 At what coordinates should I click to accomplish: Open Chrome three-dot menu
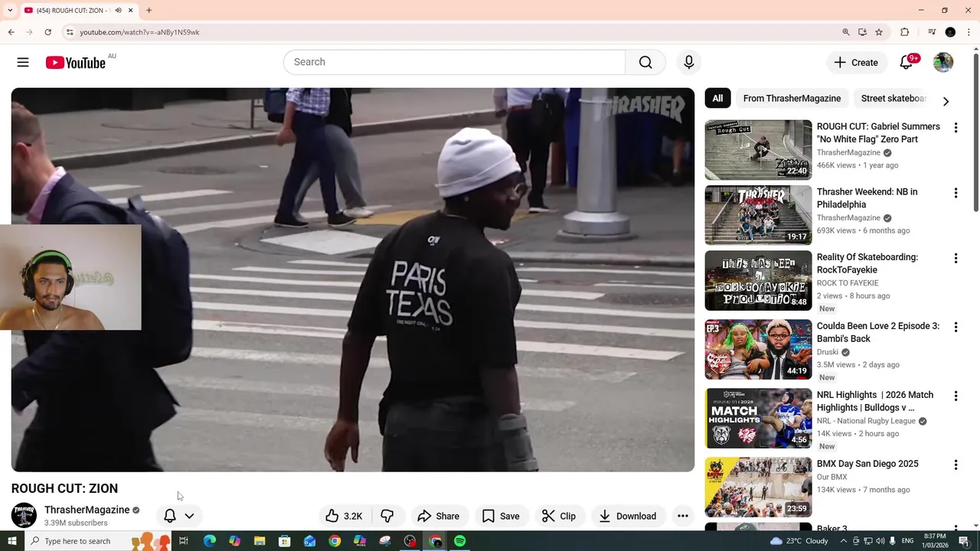click(x=969, y=32)
